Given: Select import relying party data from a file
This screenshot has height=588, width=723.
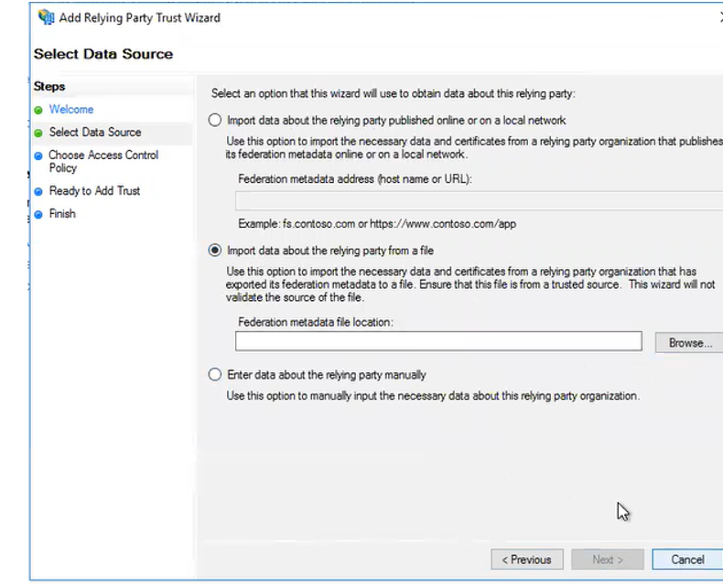Looking at the screenshot, I should pyautogui.click(x=215, y=251).
